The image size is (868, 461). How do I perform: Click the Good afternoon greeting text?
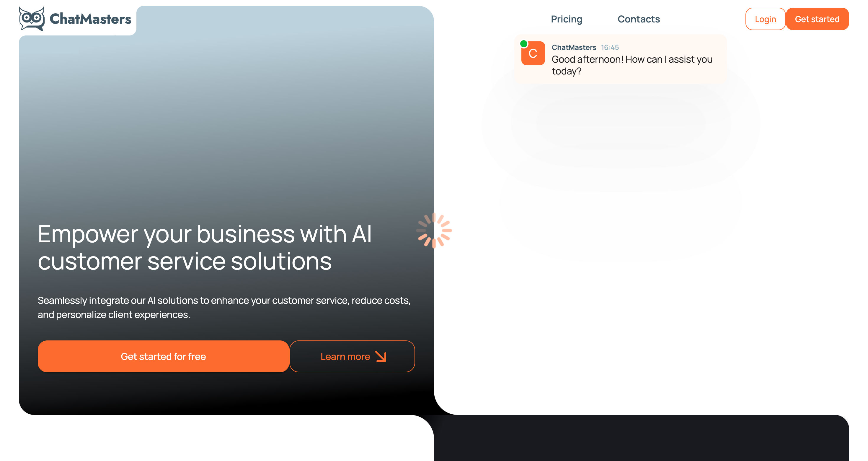[x=632, y=65]
